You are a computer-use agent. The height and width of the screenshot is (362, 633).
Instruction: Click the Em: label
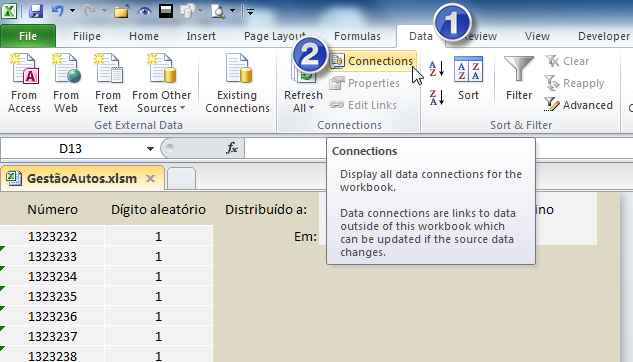pos(305,236)
